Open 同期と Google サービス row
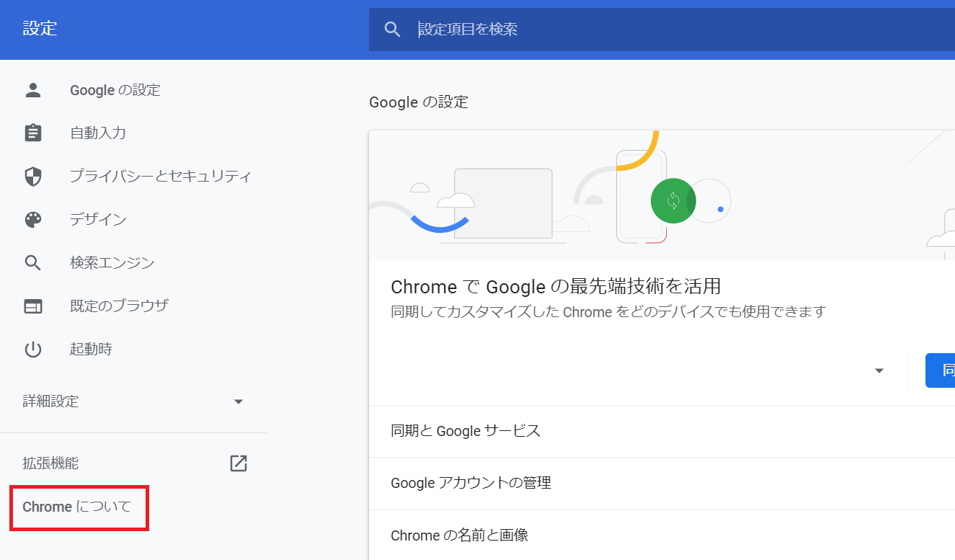 [x=662, y=431]
